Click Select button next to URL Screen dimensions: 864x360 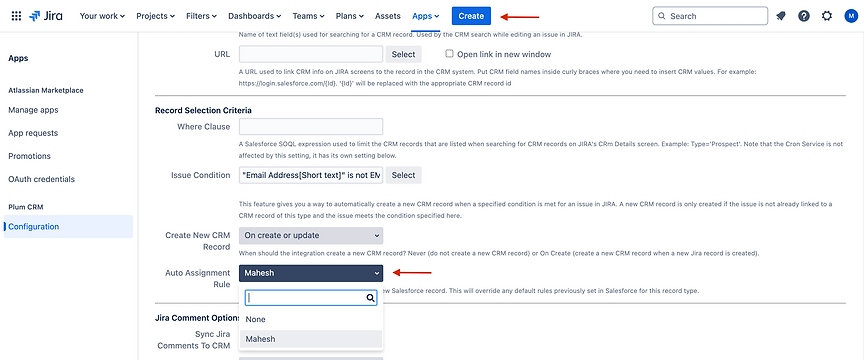click(403, 54)
